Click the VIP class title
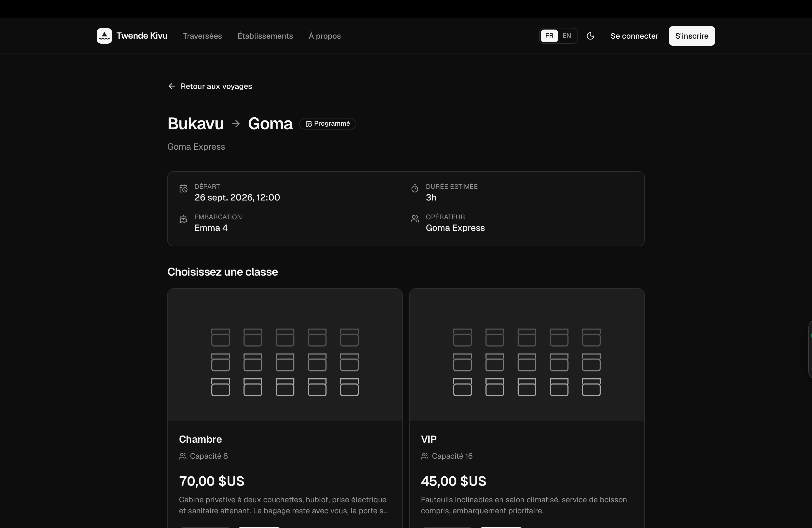Image resolution: width=812 pixels, height=528 pixels. [429, 439]
